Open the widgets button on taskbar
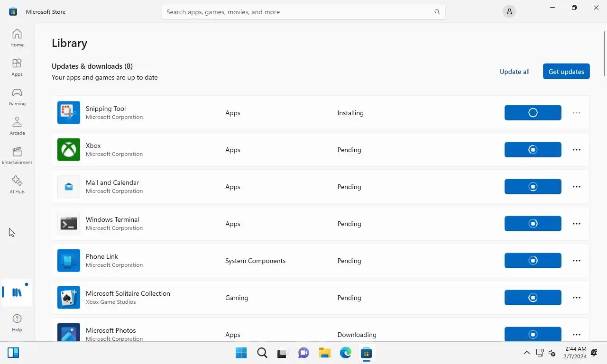 pyautogui.click(x=13, y=353)
